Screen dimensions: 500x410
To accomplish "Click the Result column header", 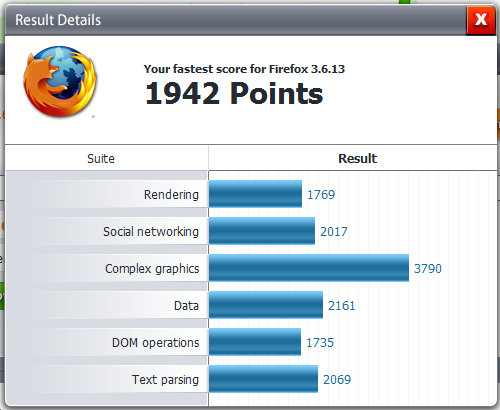I will tap(357, 158).
